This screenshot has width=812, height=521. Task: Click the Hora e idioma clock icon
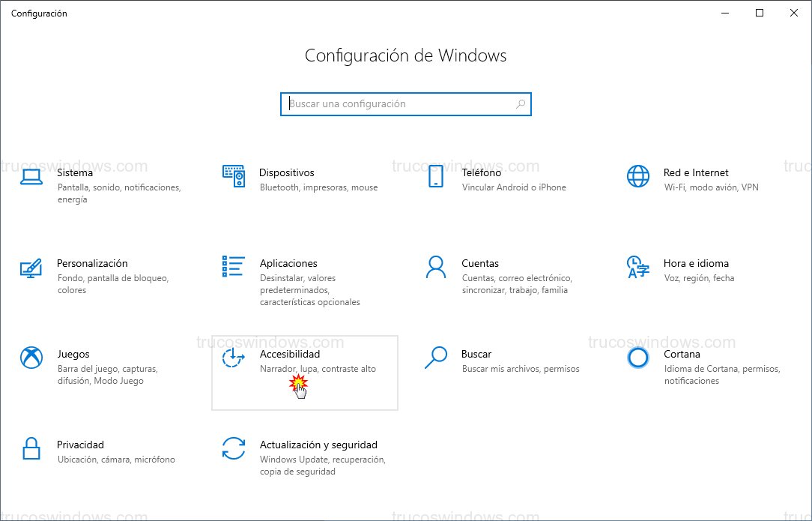pos(637,267)
